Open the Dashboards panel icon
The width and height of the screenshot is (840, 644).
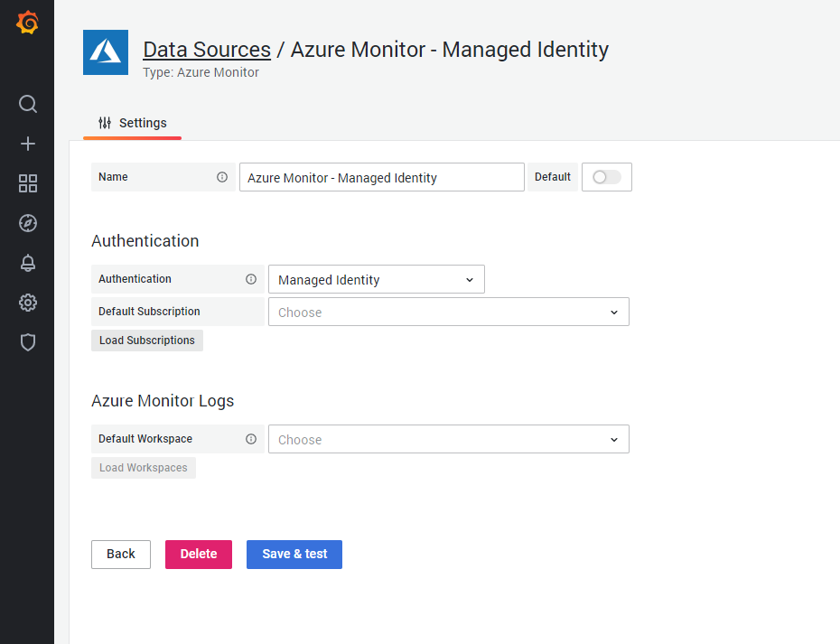click(27, 183)
